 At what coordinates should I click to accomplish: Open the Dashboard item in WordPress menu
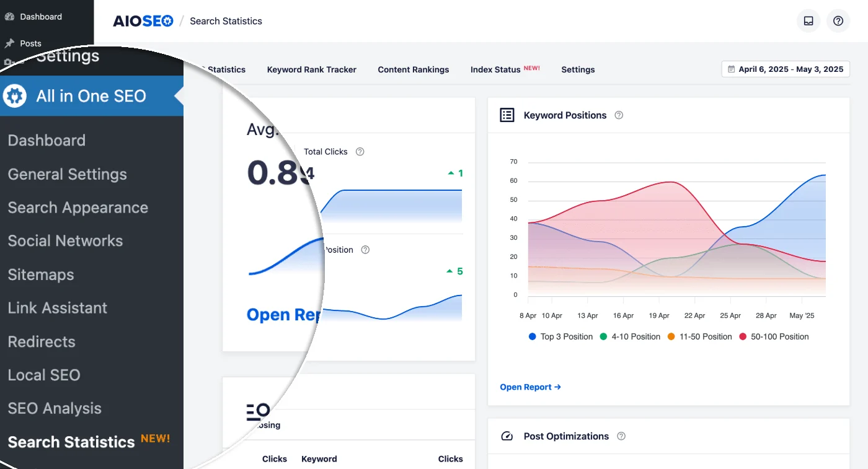[x=34, y=17]
